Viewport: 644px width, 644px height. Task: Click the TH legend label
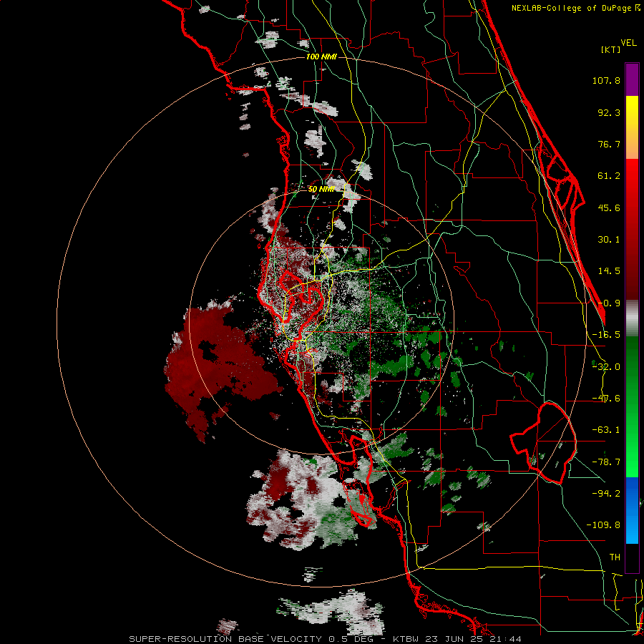615,557
